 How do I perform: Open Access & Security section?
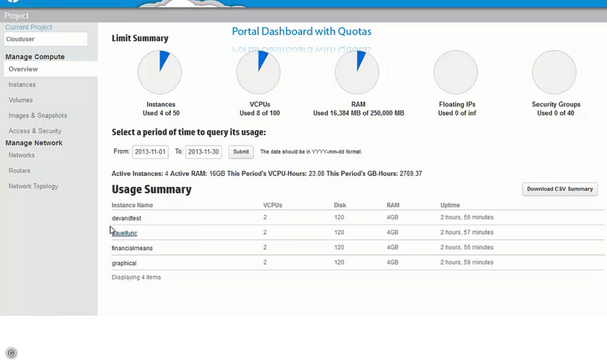[35, 131]
